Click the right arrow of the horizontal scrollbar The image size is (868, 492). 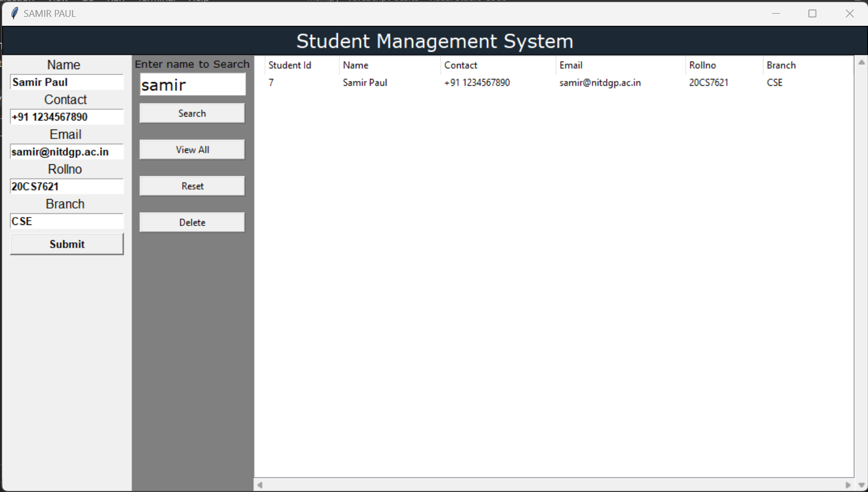(849, 485)
